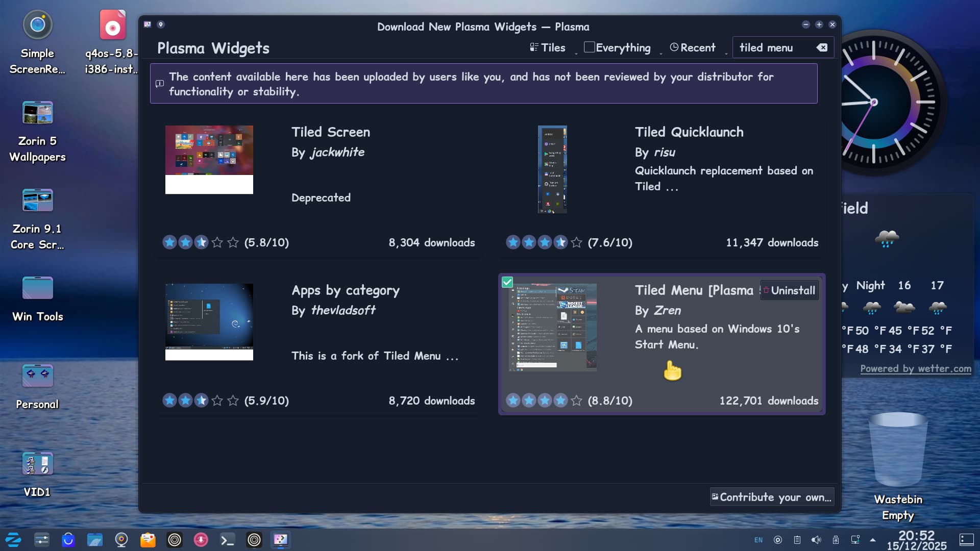Open the Tiles view mode dropdown
This screenshot has width=980, height=551.
coord(548,47)
